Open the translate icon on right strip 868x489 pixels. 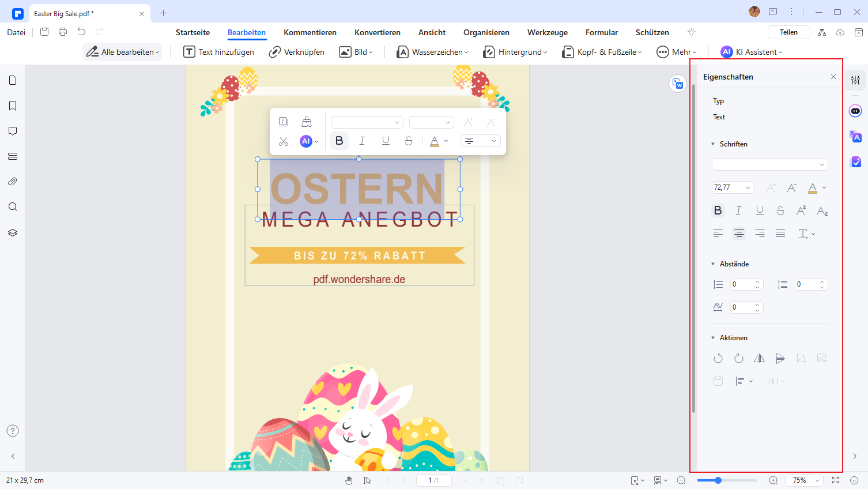[855, 136]
